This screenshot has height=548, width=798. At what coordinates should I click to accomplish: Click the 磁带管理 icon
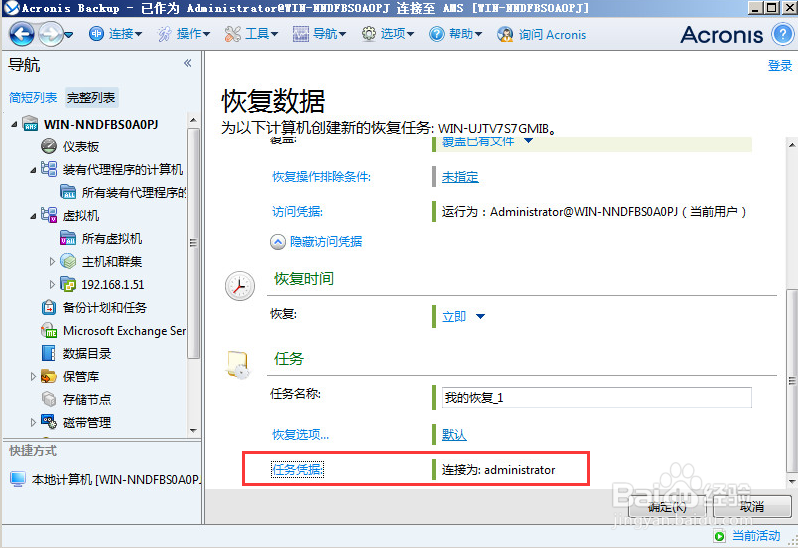tap(49, 422)
